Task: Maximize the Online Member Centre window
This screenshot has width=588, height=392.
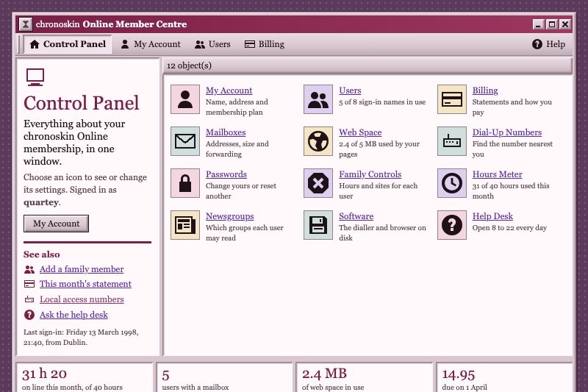Action: (552, 25)
